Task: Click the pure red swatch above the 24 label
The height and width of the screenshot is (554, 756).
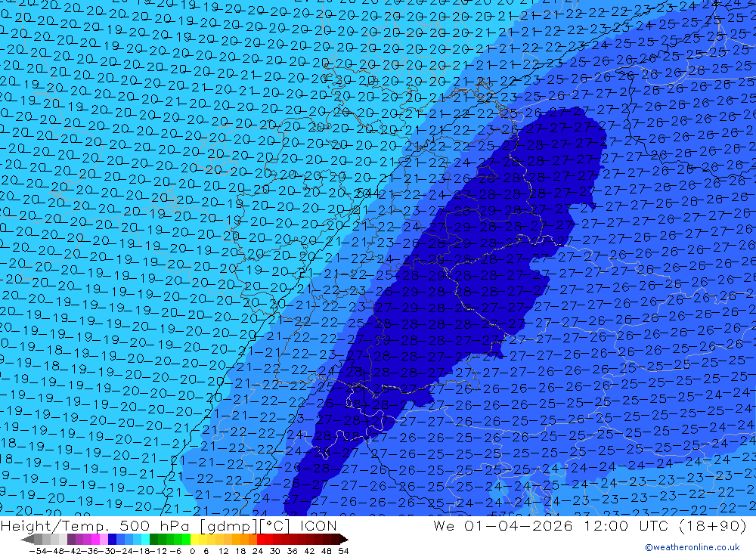Action: pyautogui.click(x=261, y=539)
